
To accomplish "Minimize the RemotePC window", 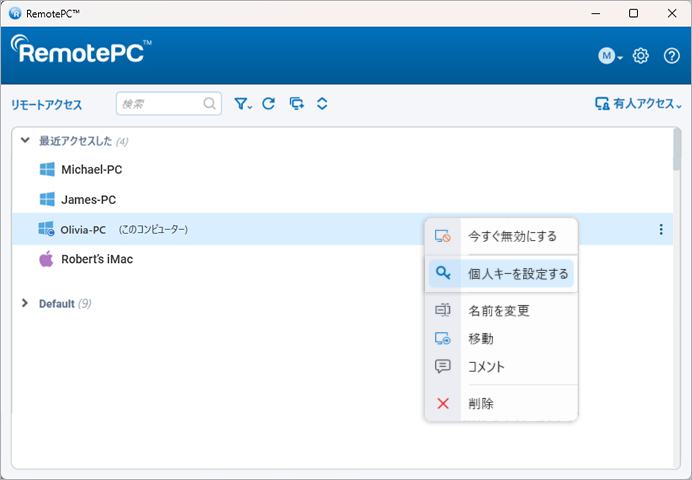I will [596, 13].
